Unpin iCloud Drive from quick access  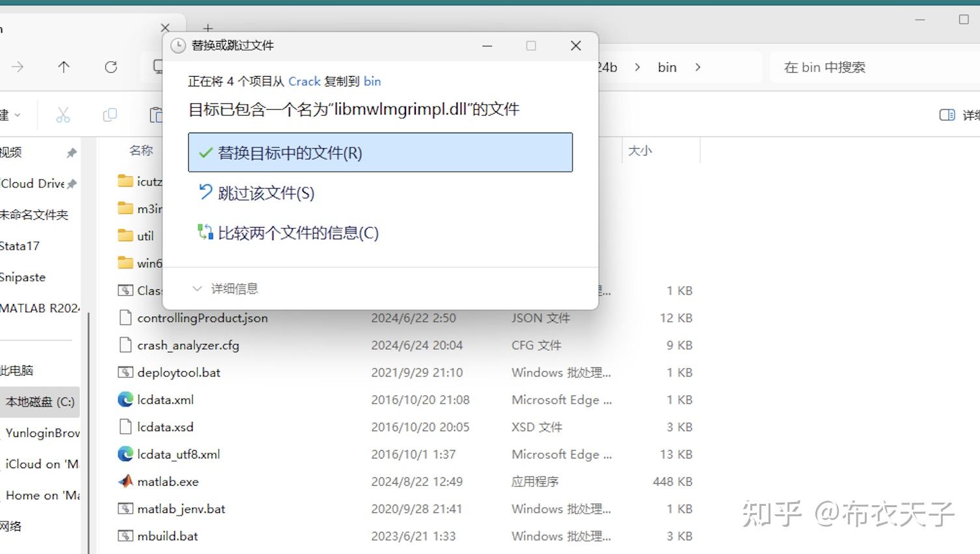(72, 183)
